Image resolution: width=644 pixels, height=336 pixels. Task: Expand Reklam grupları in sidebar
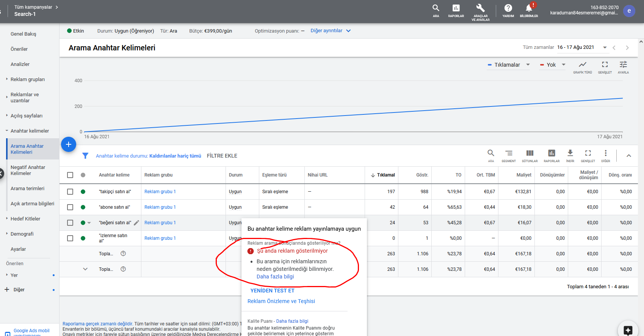pyautogui.click(x=7, y=80)
